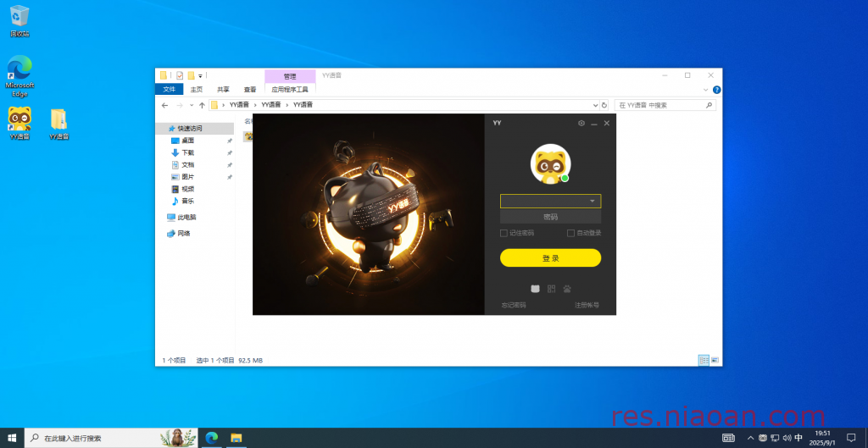Viewport: 868px width, 448px height.
Task: Click the 密码 password field
Action: pos(550,217)
